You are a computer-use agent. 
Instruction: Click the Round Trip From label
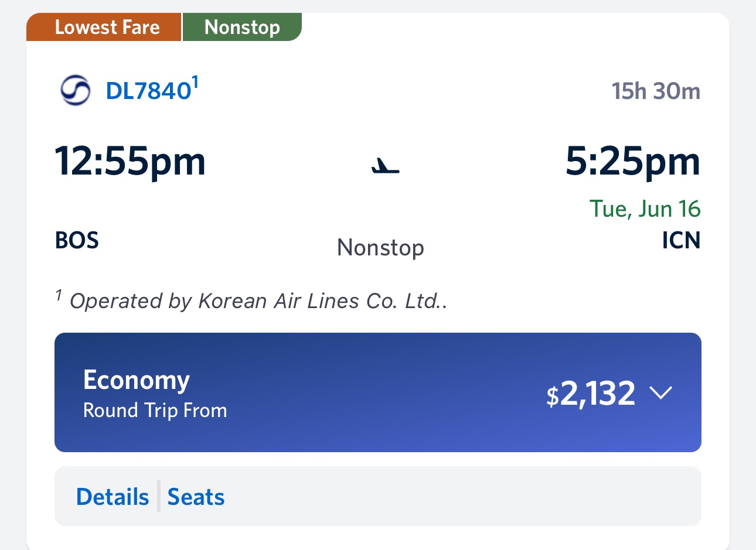click(x=155, y=410)
